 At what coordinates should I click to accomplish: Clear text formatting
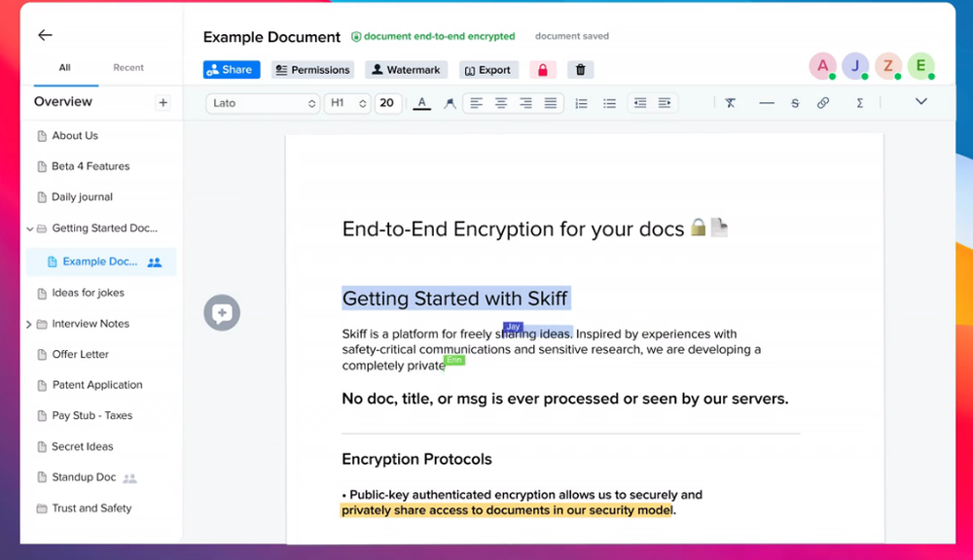(x=731, y=103)
